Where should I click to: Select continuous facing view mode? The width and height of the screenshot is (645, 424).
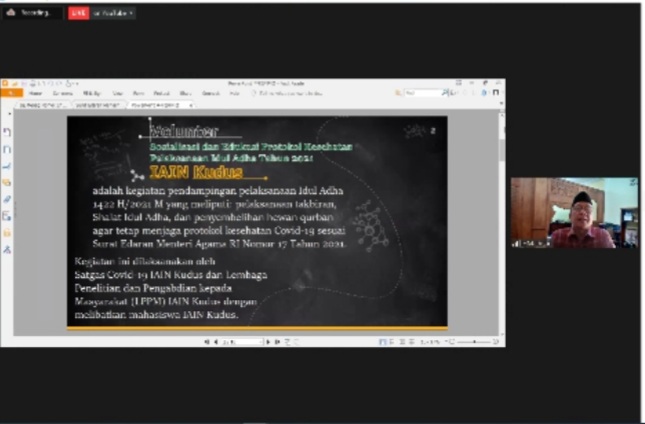coord(411,342)
